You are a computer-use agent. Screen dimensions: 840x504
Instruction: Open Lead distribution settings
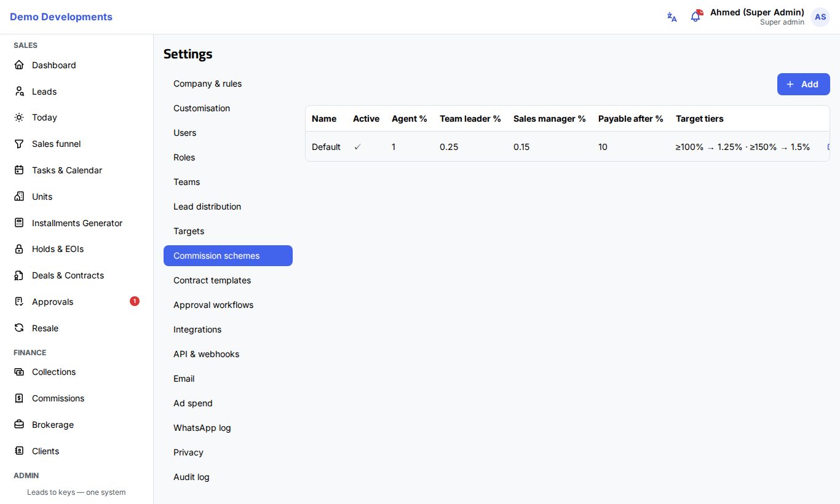click(x=228, y=207)
